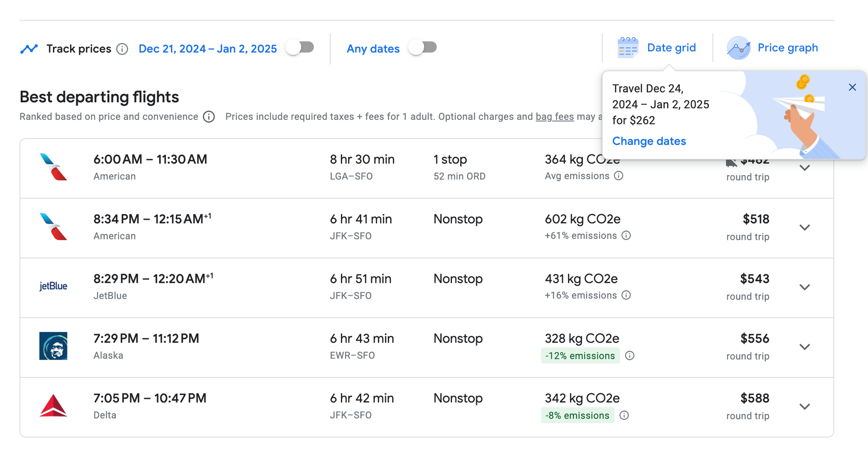Viewport: 868px width, 457px height.
Task: Open the Dec 21 – Jan 2 date selector
Action: [208, 48]
